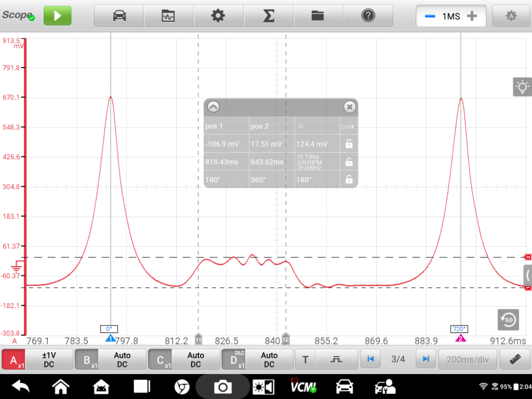
Task: Open the file folder icon
Action: point(318,16)
